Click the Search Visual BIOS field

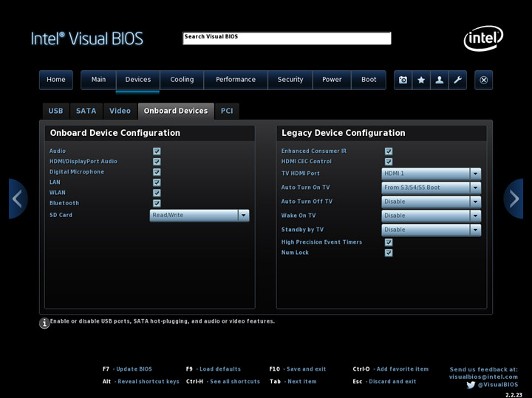pyautogui.click(x=287, y=38)
